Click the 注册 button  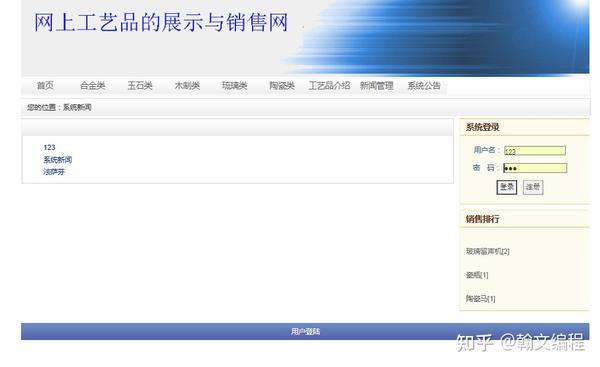click(533, 187)
